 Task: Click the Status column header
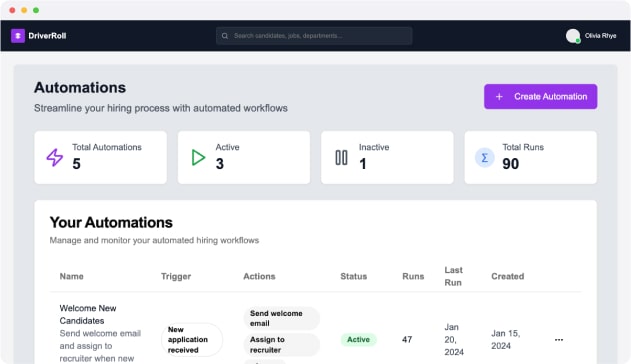point(353,276)
